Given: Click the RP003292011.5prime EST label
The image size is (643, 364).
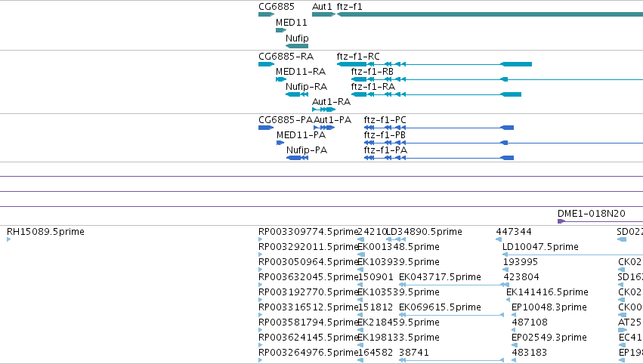Looking at the screenshot, I should 308,247.
